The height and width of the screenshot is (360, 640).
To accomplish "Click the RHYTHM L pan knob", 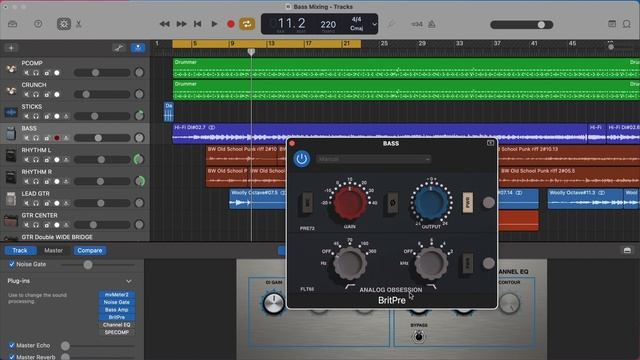I will [x=139, y=160].
